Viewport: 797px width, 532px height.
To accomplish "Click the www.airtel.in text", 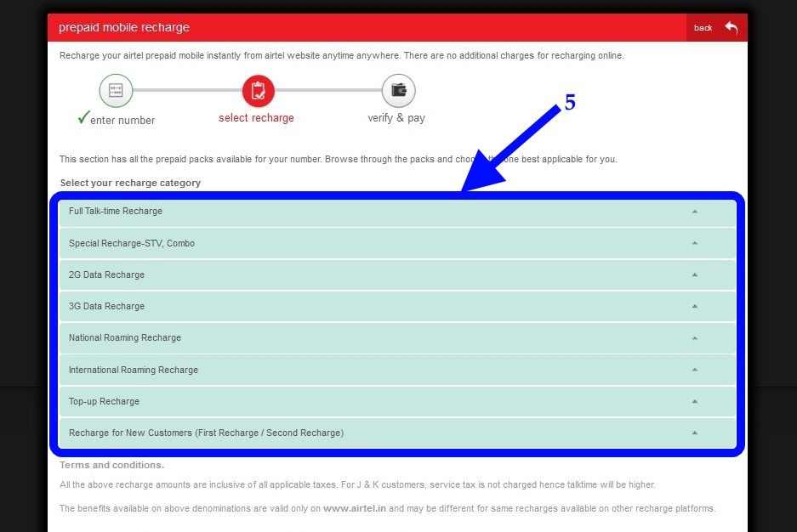I will tap(355, 508).
